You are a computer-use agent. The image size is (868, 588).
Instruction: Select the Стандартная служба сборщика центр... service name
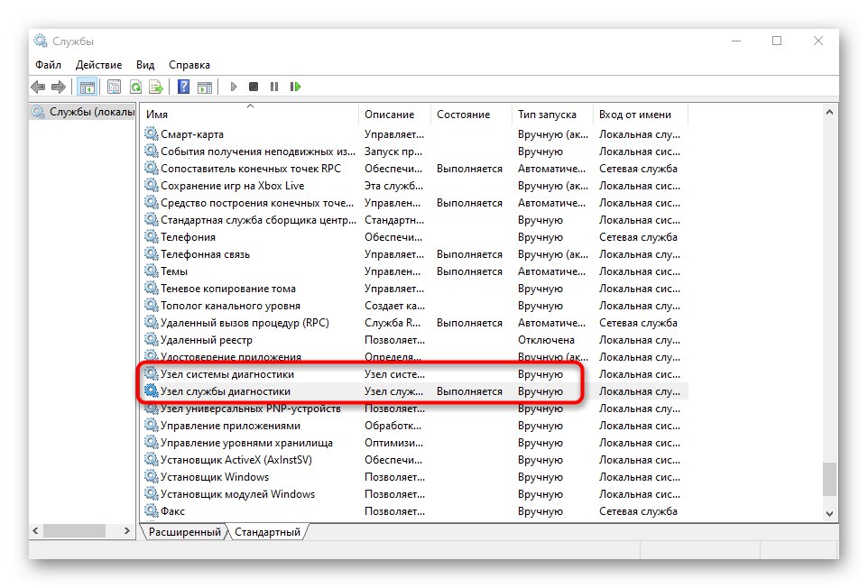[x=259, y=220]
